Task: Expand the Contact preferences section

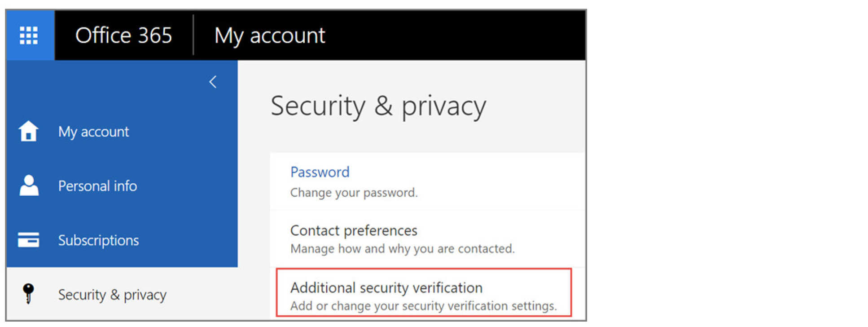Action: point(354,230)
